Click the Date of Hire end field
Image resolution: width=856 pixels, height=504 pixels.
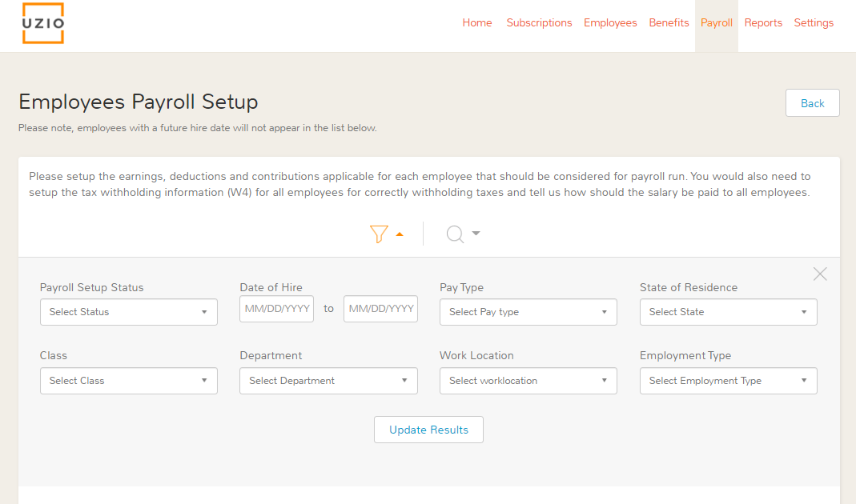pos(380,309)
